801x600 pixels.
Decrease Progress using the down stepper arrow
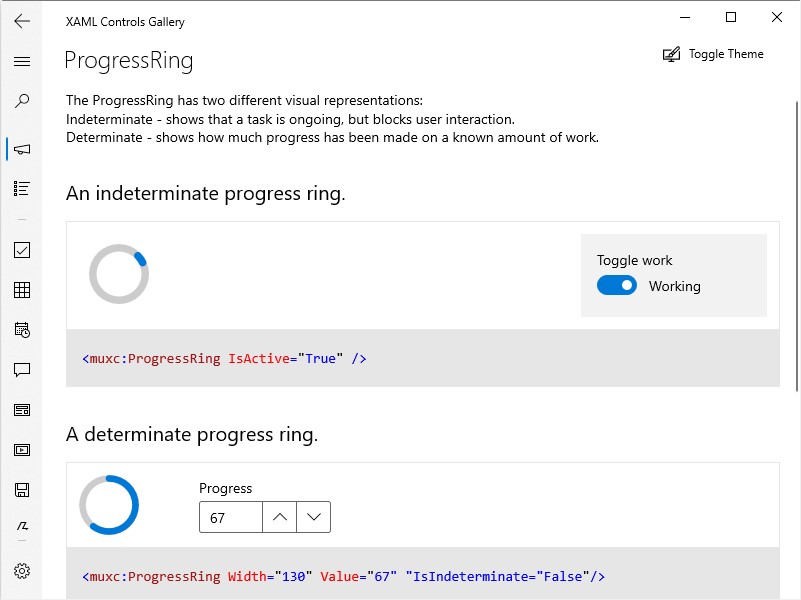tap(314, 517)
